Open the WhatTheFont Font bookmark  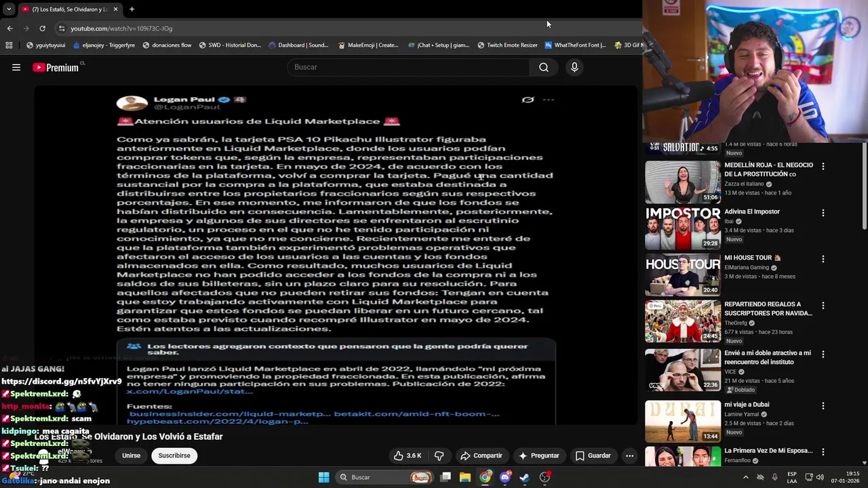tap(575, 45)
